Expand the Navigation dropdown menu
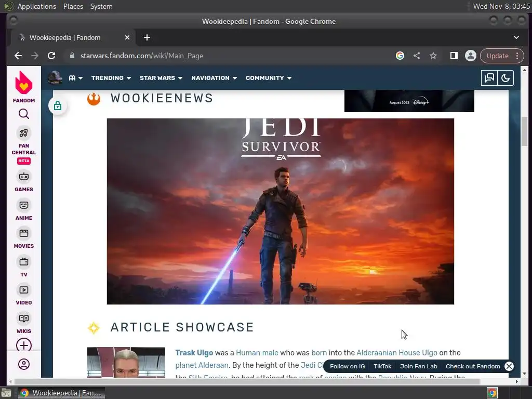Viewport: 532px width, 399px height. coord(214,78)
